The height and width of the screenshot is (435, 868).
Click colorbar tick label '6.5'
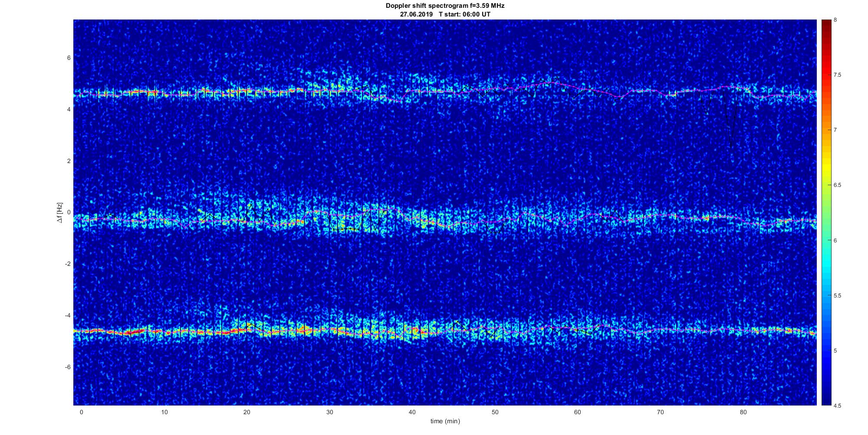837,185
